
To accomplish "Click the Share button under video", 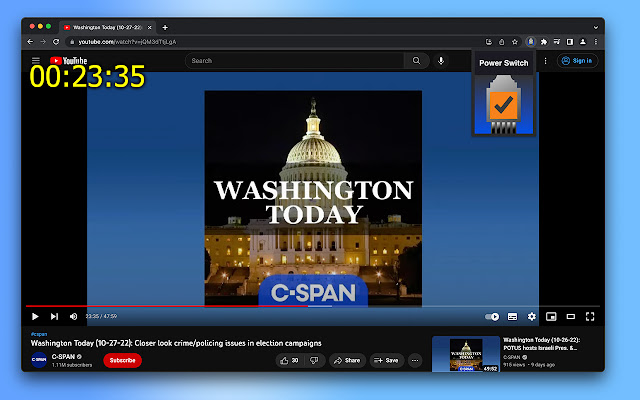I will [347, 360].
